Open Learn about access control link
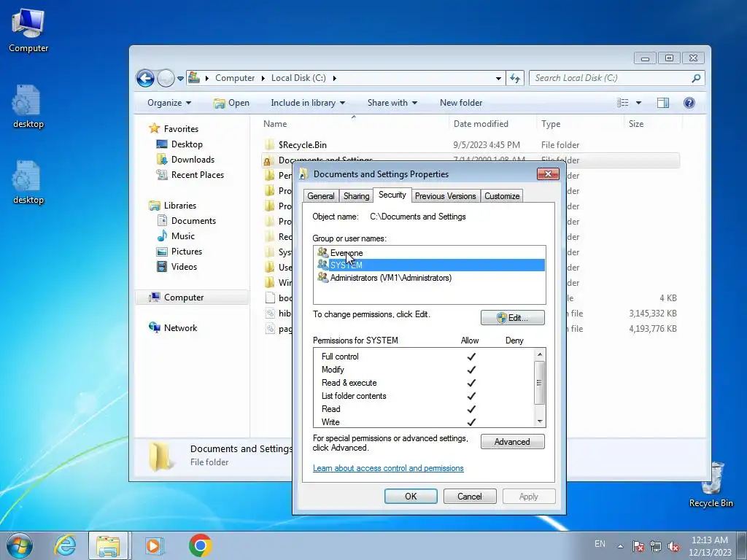747x560 pixels. pyautogui.click(x=388, y=468)
